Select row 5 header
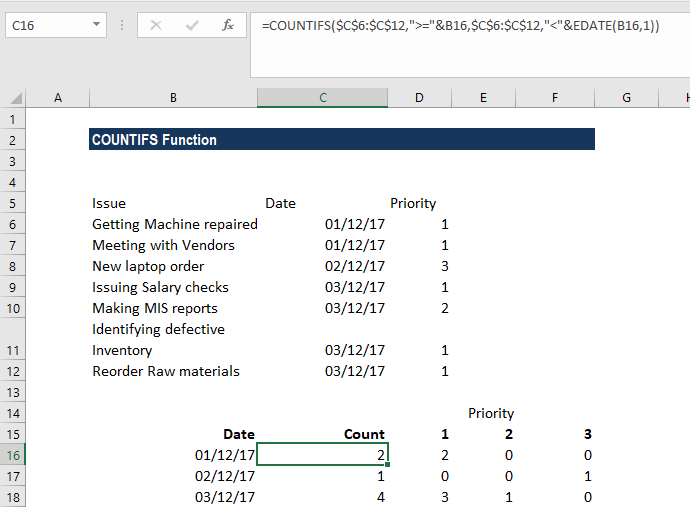Screen dimensions: 690x507 coord(12,203)
